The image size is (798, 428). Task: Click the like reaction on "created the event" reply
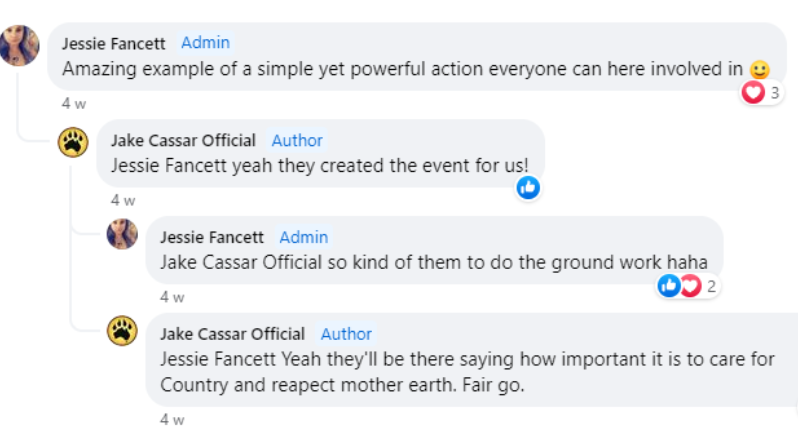pos(528,187)
